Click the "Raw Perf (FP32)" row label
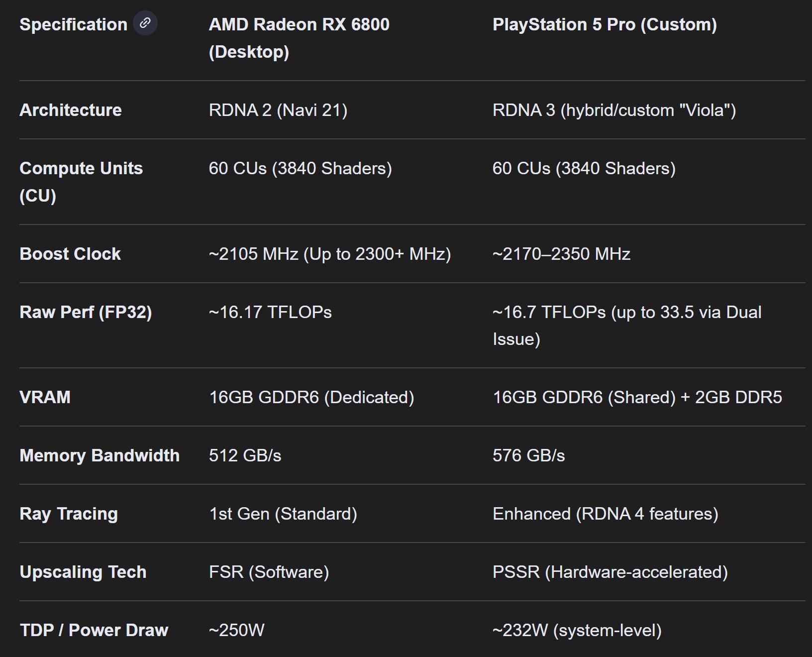812x657 pixels. coord(86,312)
